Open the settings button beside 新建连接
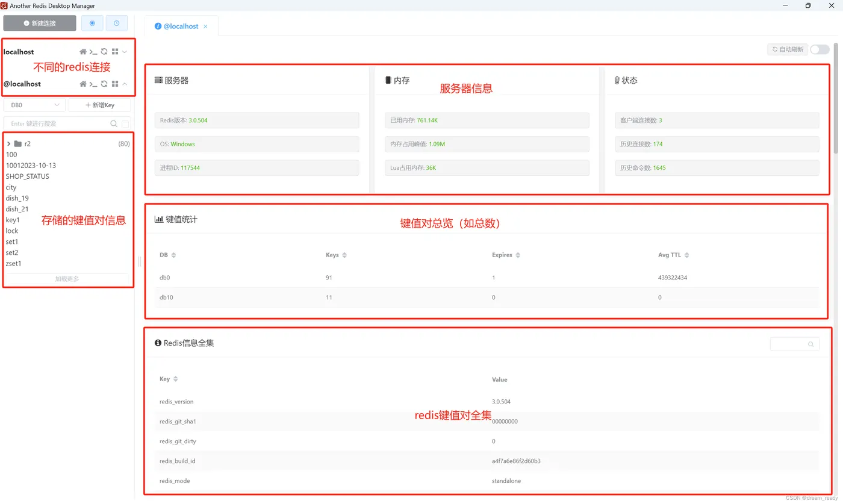 [x=92, y=23]
